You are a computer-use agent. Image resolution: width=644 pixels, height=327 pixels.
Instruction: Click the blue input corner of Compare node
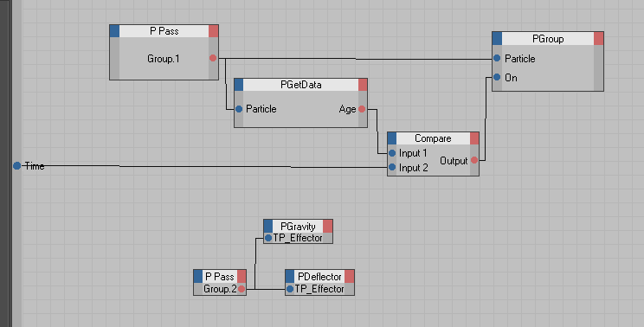tap(392, 138)
